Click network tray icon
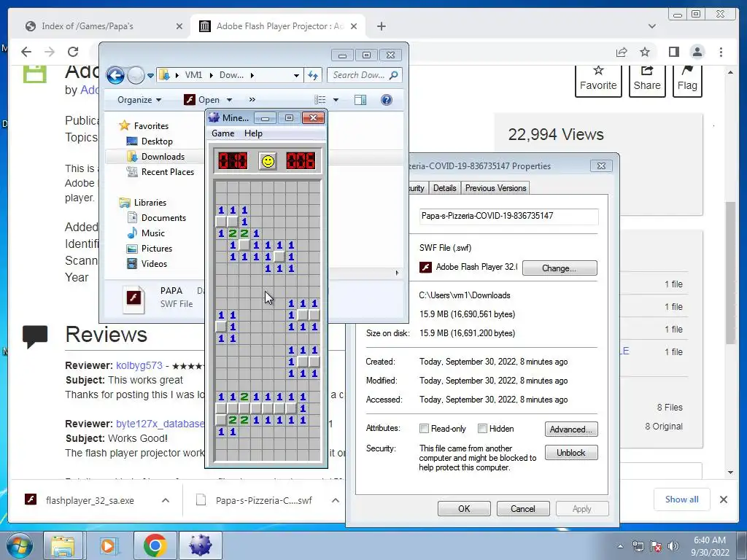This screenshot has width=747, height=560. (x=638, y=546)
